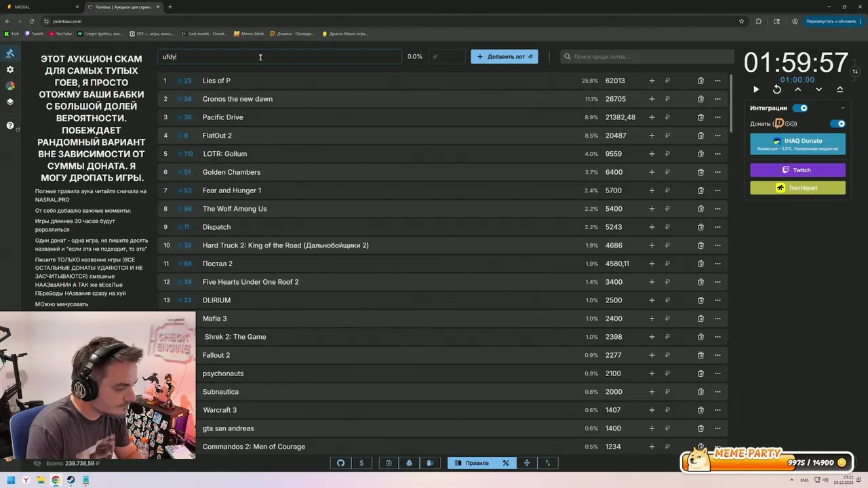Click the sort arrows toolbar icon
This screenshot has height=488, width=868.
[x=547, y=463]
